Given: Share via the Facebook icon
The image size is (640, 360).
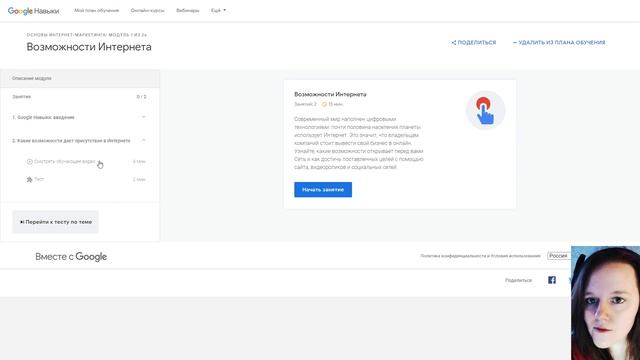Looking at the screenshot, I should pyautogui.click(x=552, y=280).
